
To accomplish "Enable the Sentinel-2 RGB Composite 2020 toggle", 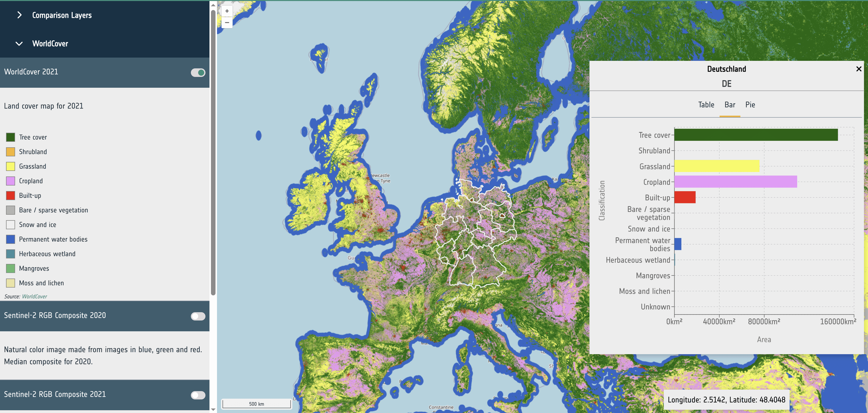I will tap(198, 316).
